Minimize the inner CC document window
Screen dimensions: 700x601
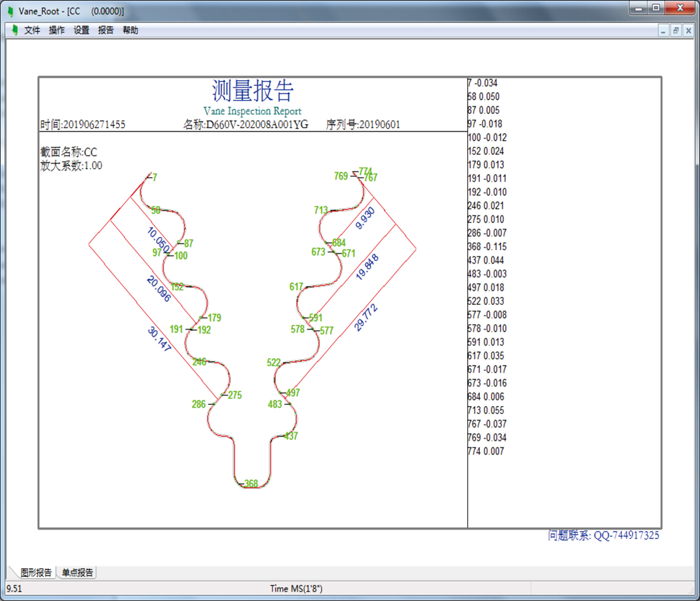[x=663, y=31]
